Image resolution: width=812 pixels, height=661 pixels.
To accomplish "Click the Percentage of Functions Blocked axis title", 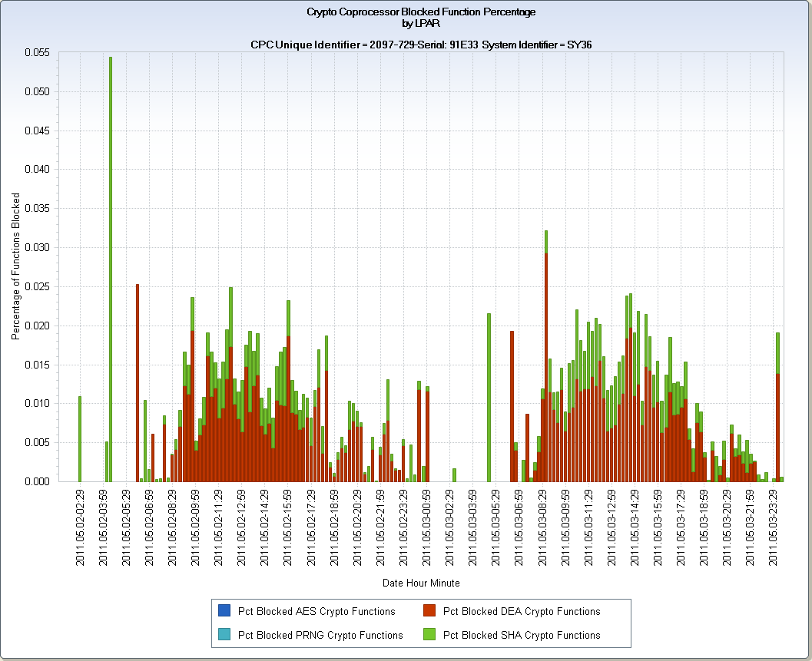I will pyautogui.click(x=15, y=266).
